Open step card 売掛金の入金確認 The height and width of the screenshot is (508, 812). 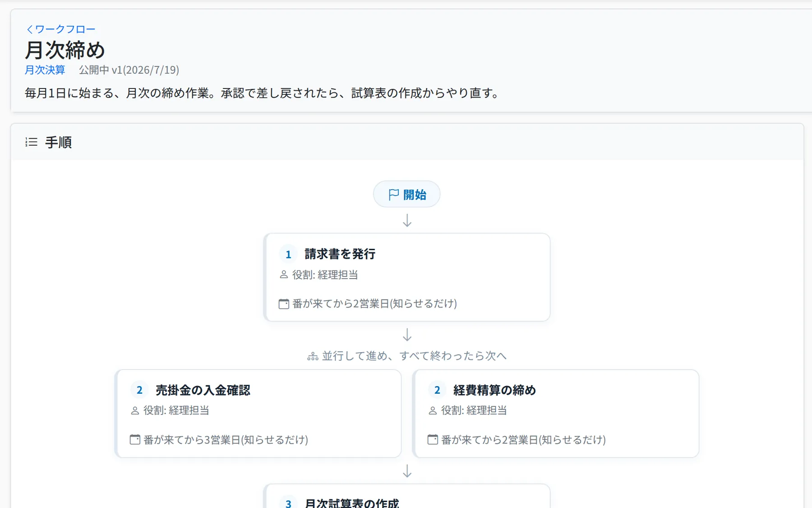(x=258, y=414)
